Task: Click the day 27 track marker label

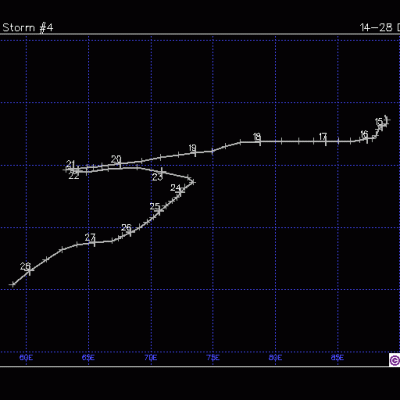Action: [90, 237]
